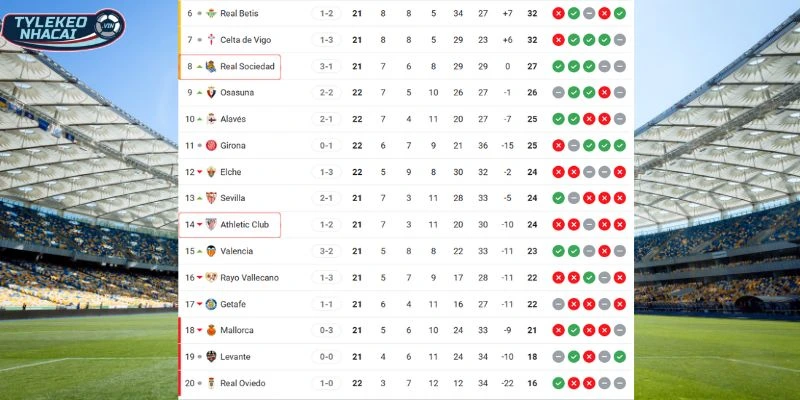The image size is (800, 400).
Task: Click the Osasuna team crest
Action: coord(211,93)
